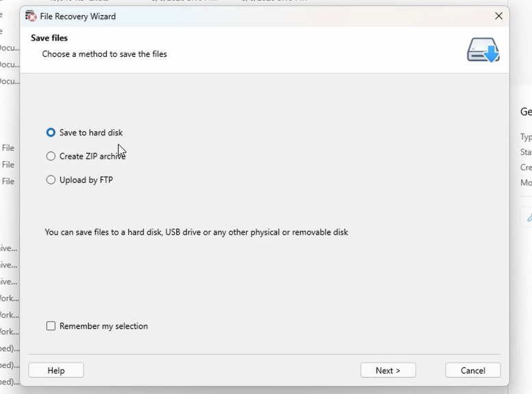
Task: Click the File Recovery Wizard title text
Action: [77, 16]
